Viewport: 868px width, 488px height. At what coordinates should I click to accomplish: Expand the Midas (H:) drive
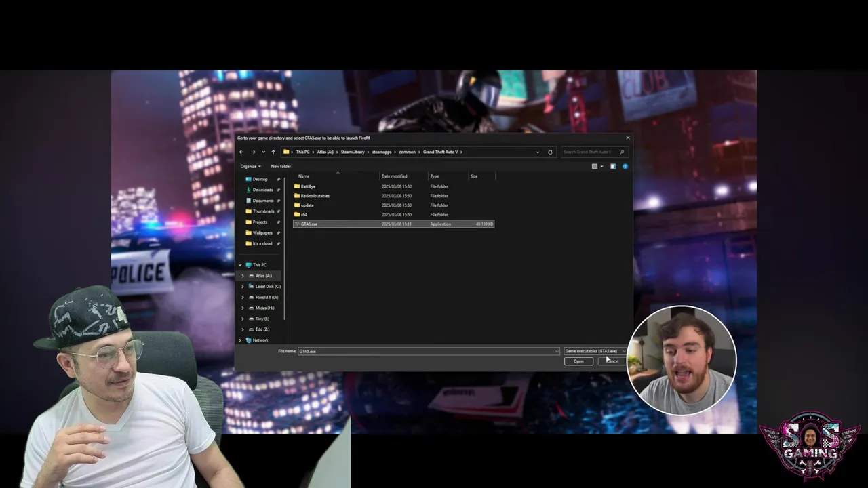243,308
